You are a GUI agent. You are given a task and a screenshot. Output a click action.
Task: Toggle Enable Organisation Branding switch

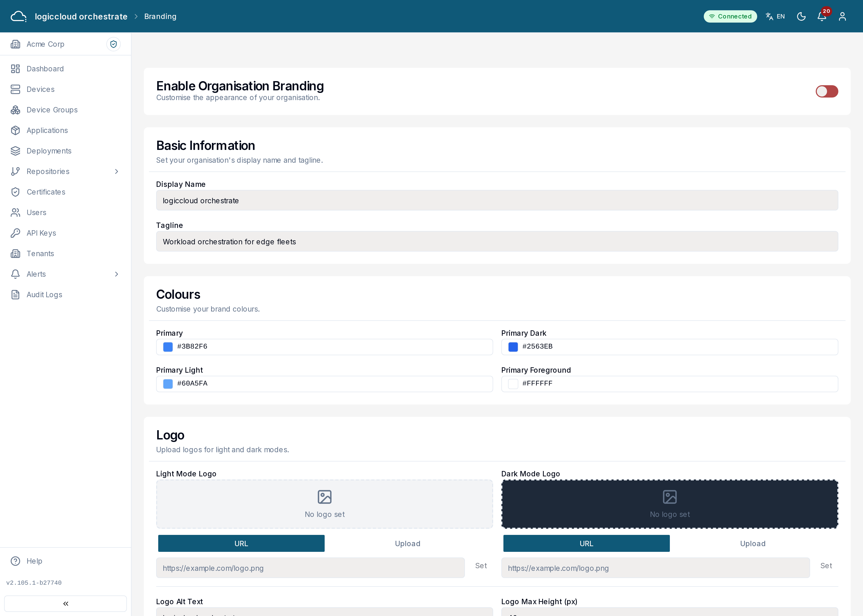pyautogui.click(x=827, y=91)
